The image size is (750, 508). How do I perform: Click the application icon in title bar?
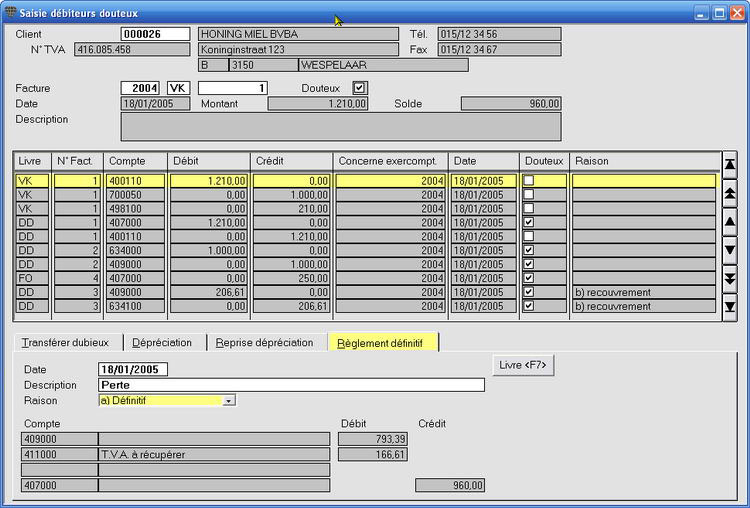click(10, 12)
